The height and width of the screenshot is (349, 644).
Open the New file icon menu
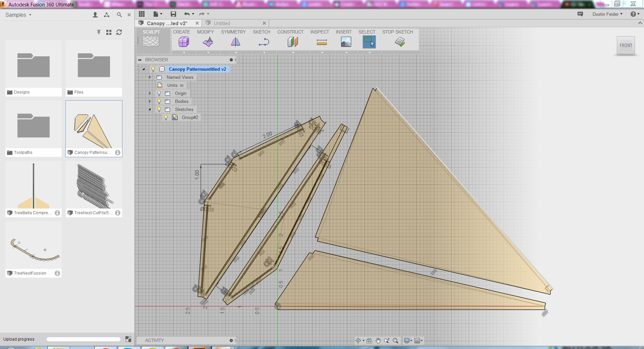[156, 14]
